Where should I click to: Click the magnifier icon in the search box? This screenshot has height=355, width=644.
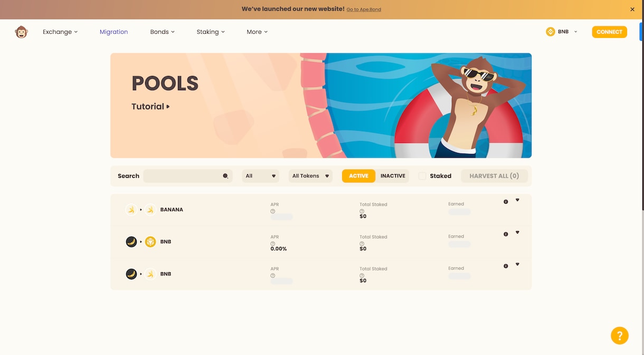coord(225,176)
